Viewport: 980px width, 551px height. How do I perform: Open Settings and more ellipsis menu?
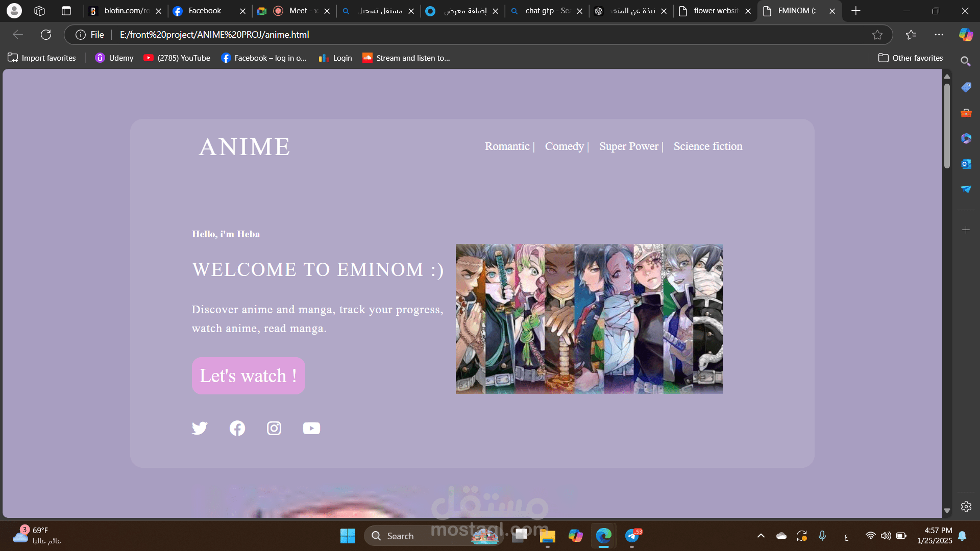coord(939,35)
